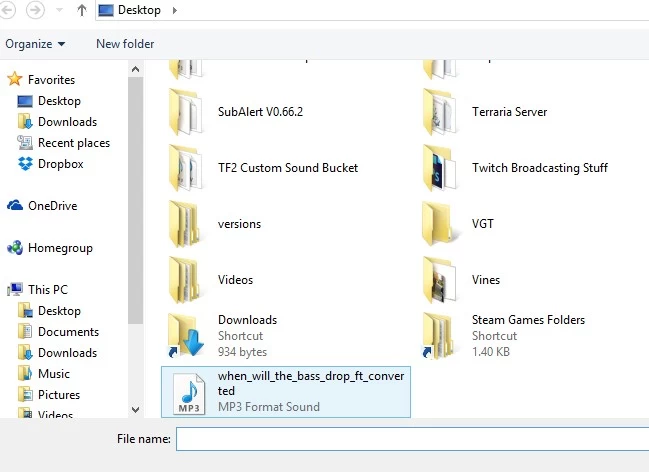Open Recent places in sidebar

coord(74,143)
